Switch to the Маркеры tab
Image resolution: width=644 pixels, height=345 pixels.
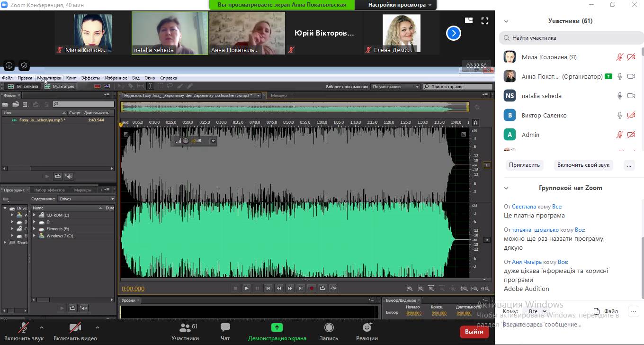click(x=83, y=190)
